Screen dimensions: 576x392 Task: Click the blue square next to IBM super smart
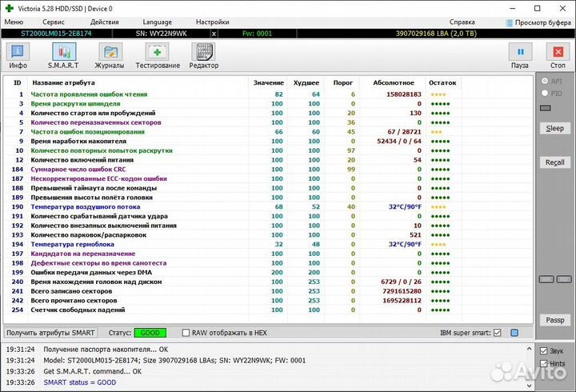pyautogui.click(x=514, y=333)
